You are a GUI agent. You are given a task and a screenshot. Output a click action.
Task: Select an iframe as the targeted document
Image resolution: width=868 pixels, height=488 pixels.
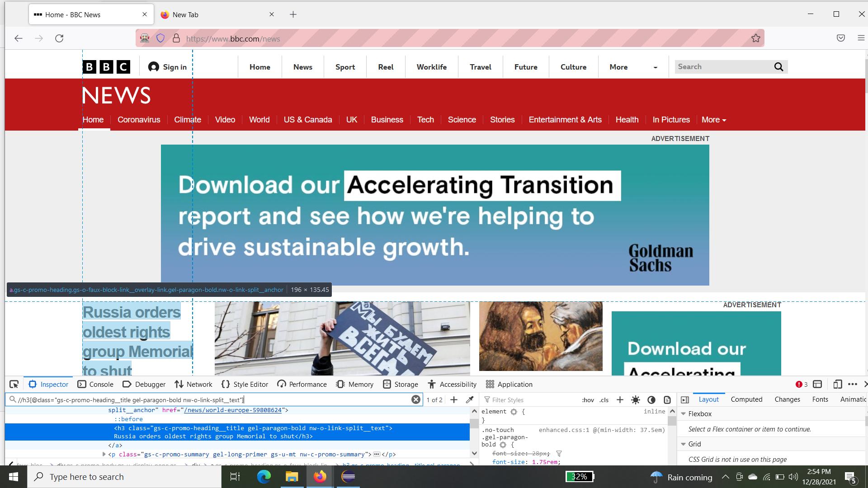coord(817,385)
